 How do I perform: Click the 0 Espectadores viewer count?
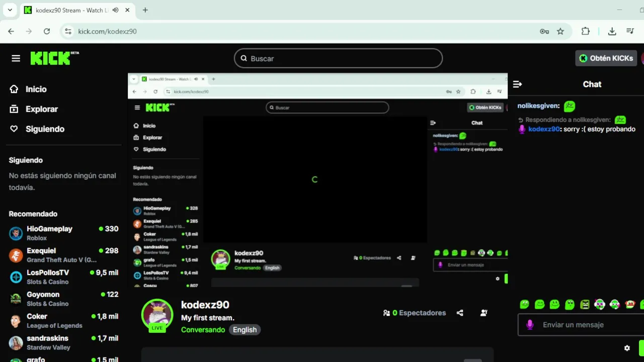[x=415, y=313]
